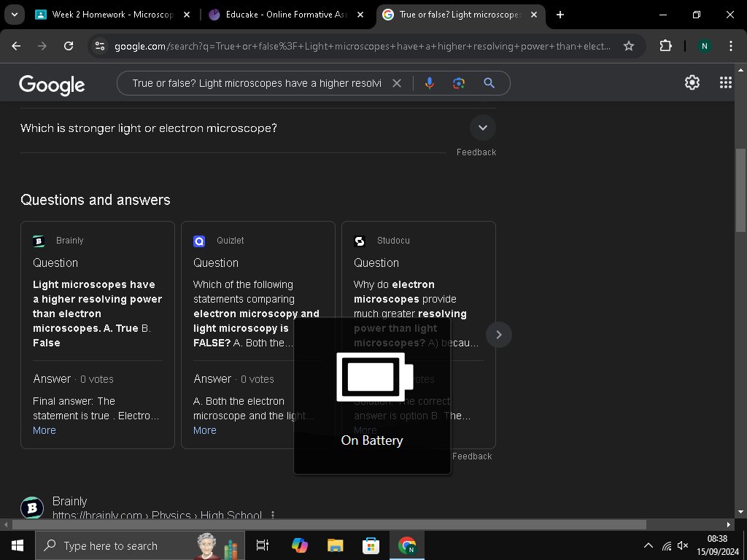Switch to Educake tab

(x=286, y=15)
